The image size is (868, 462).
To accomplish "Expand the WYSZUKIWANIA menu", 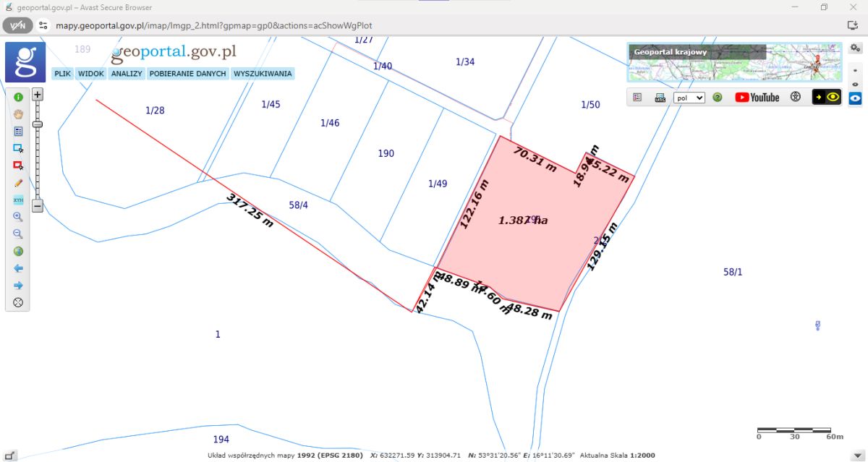I will pos(263,74).
